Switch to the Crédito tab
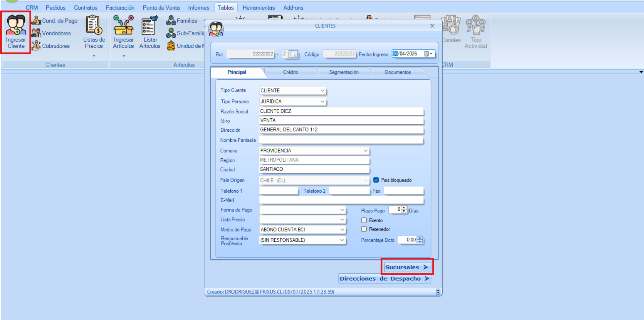644x320 pixels. click(x=290, y=72)
